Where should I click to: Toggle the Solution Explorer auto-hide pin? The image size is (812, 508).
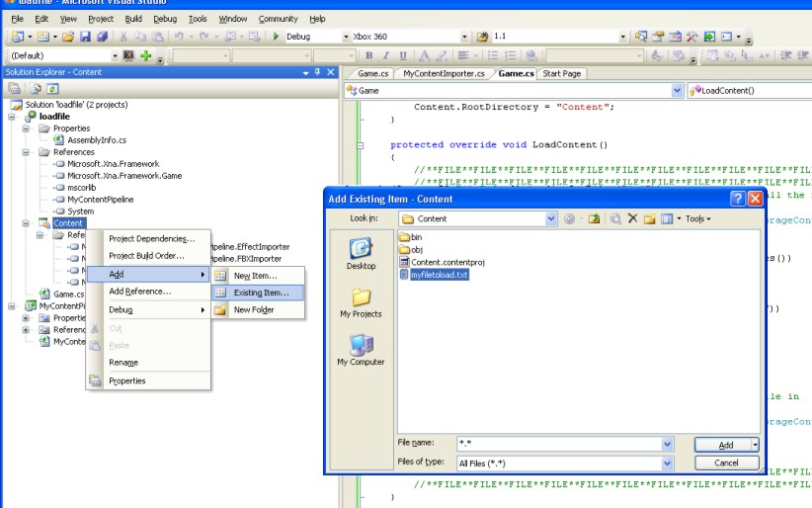pos(317,72)
